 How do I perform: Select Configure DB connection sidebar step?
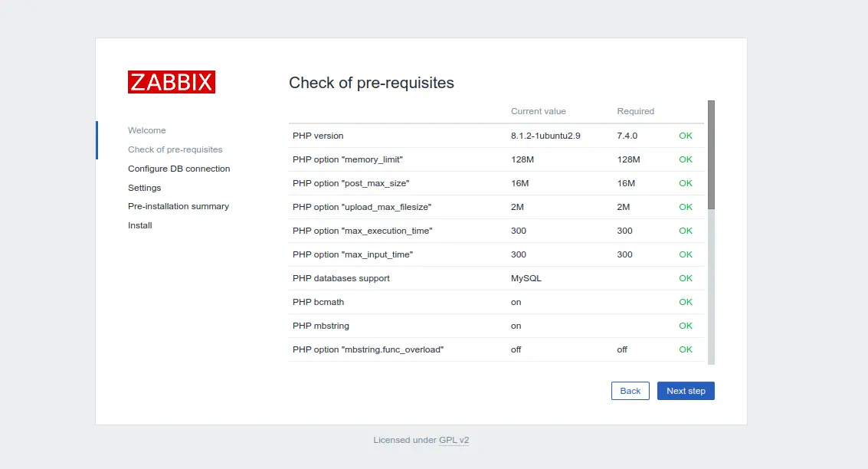point(179,169)
